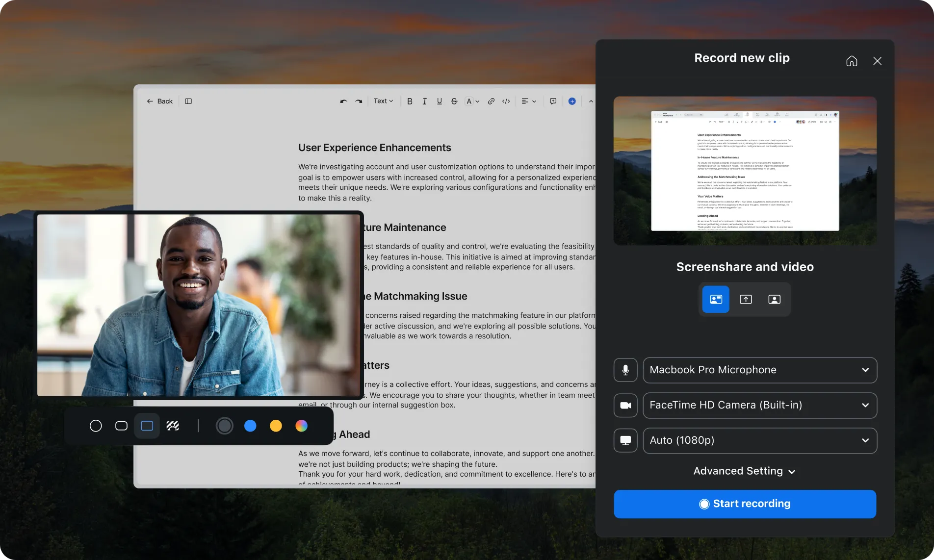Click the Start recording button
934x560 pixels.
tap(745, 504)
